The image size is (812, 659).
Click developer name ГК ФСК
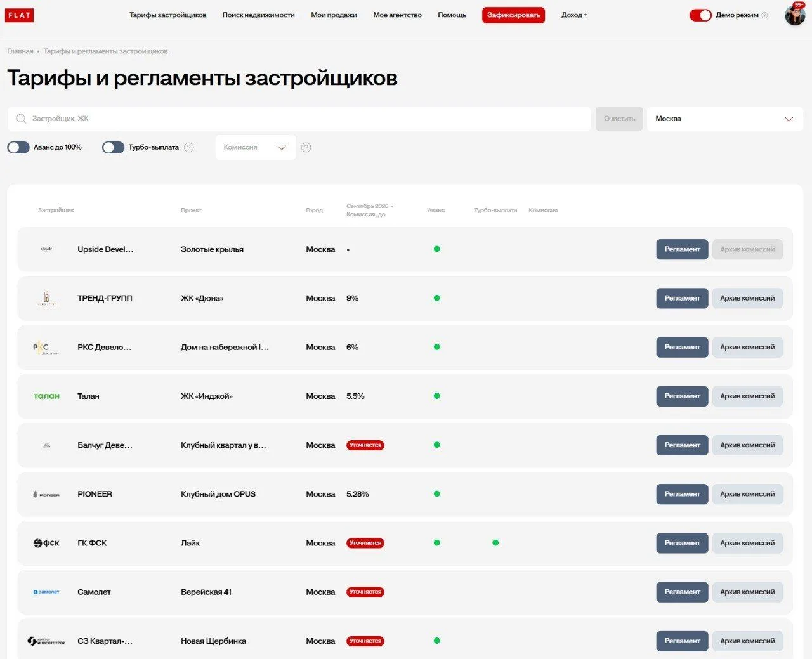coord(92,543)
